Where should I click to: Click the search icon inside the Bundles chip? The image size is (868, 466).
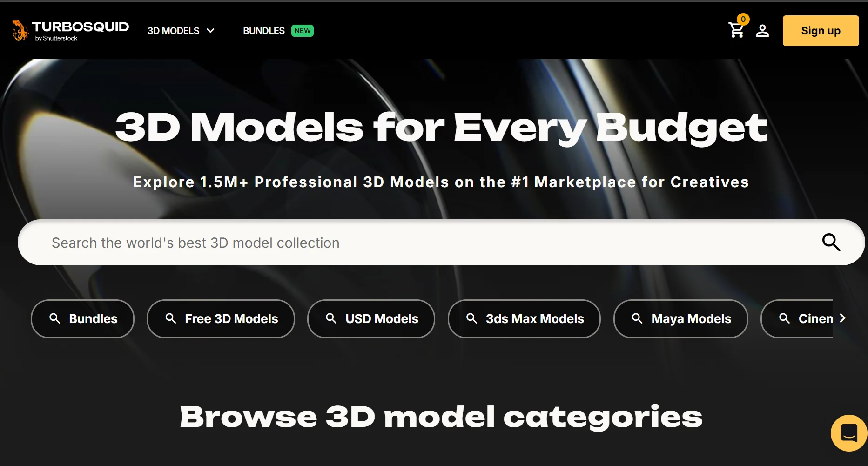(x=55, y=318)
